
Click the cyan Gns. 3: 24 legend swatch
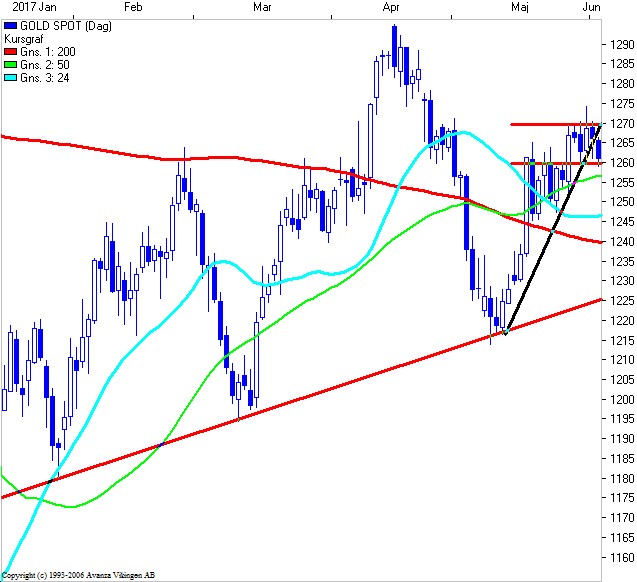coord(9,77)
